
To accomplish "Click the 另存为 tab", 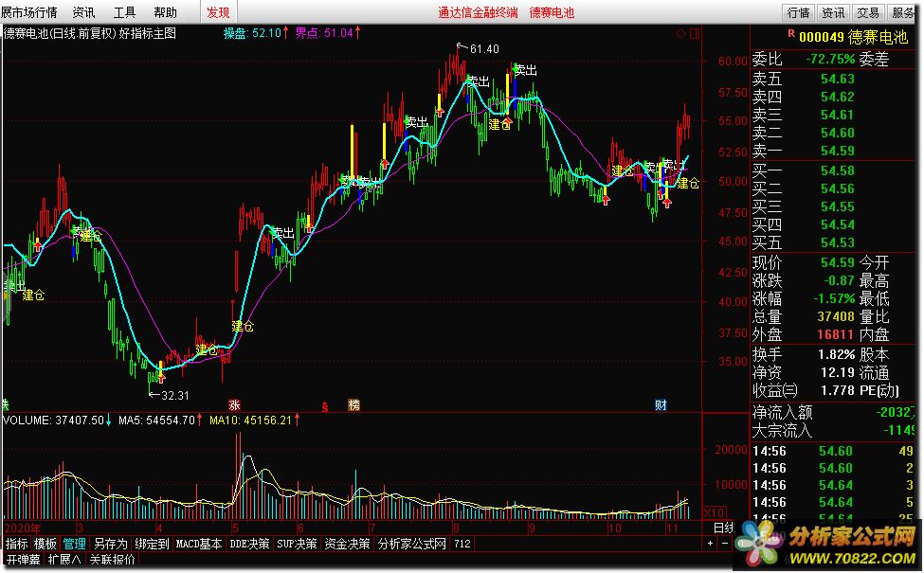I will click(x=111, y=544).
